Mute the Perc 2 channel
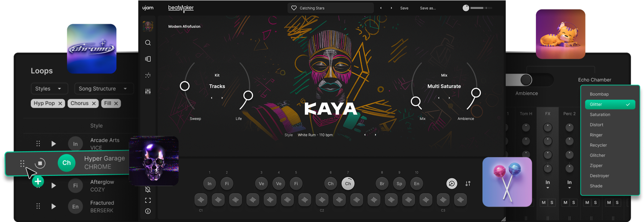644x222 pixels. [x=565, y=203]
